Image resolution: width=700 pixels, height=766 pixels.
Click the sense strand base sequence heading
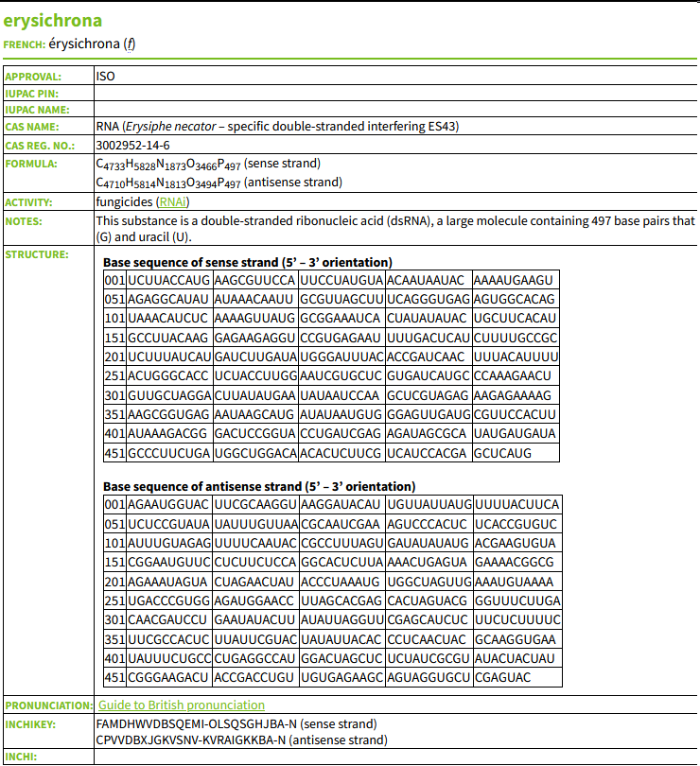pyautogui.click(x=247, y=262)
